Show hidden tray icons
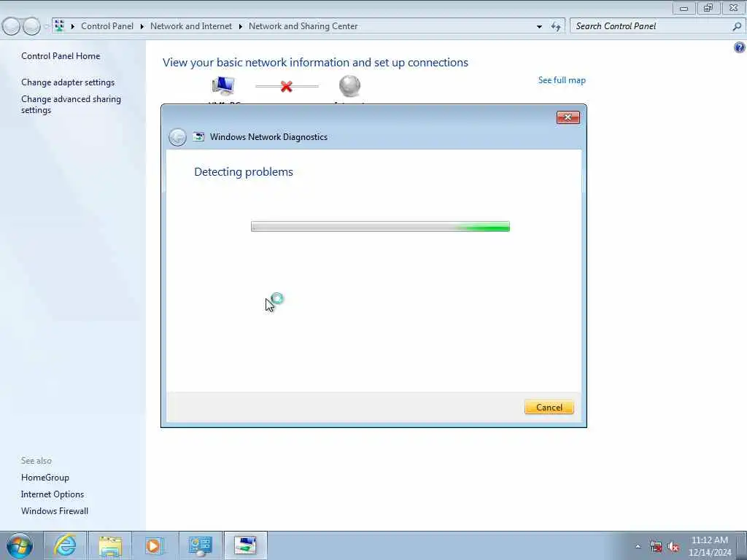Viewport: 747px width, 560px height. (x=638, y=547)
